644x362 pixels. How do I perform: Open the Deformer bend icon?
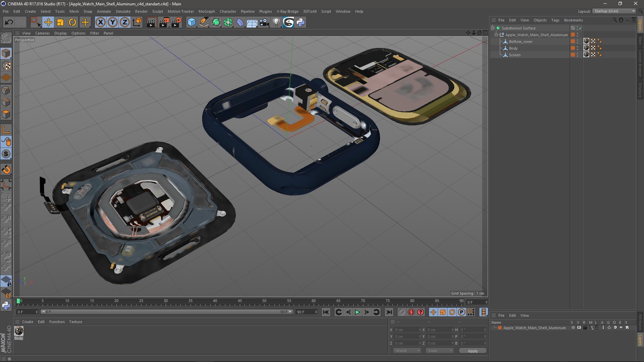pos(240,22)
